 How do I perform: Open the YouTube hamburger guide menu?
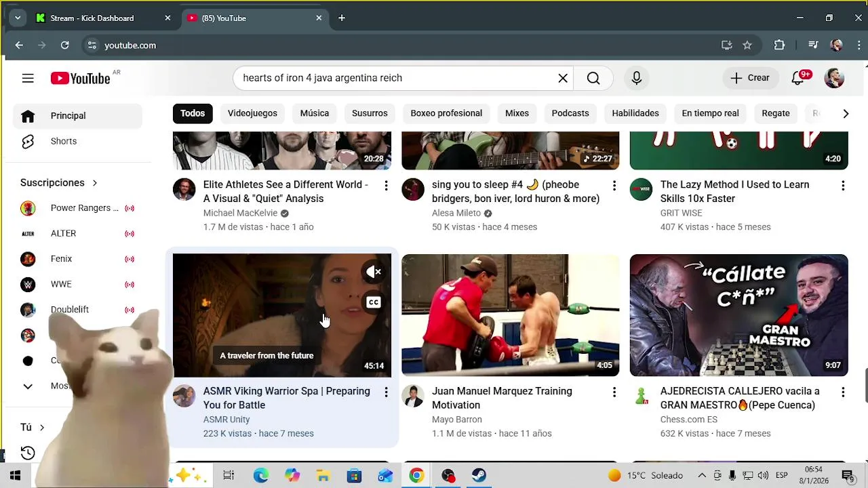pos(28,79)
